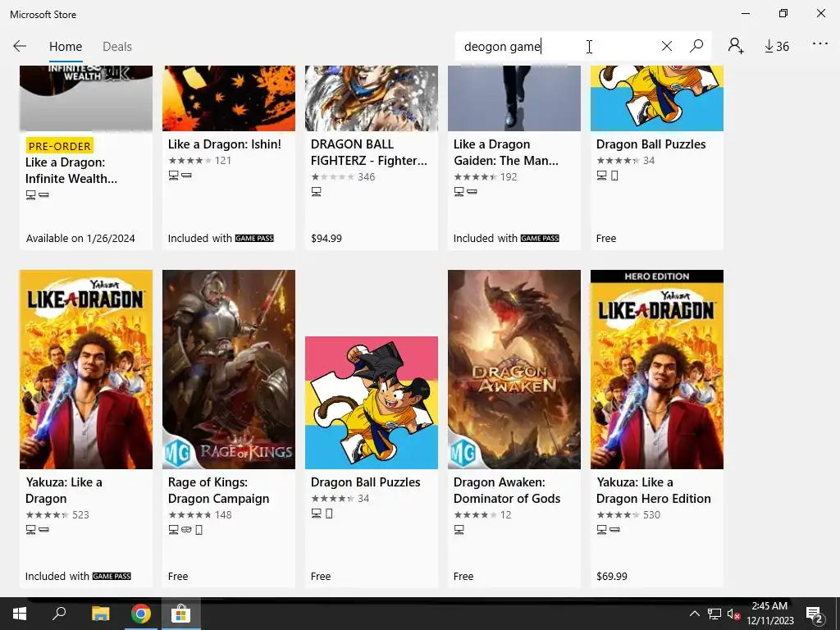840x630 pixels.
Task: Click inside the search box text
Action: [503, 47]
